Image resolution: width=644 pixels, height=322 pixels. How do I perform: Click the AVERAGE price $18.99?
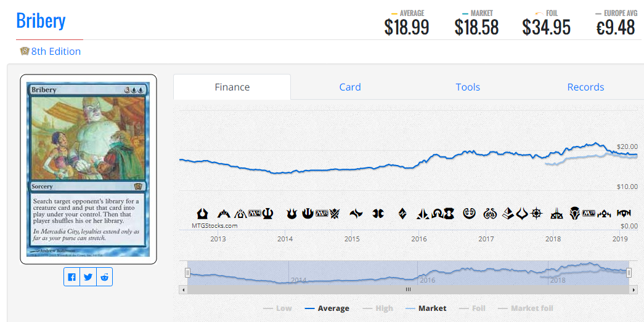[x=407, y=28]
